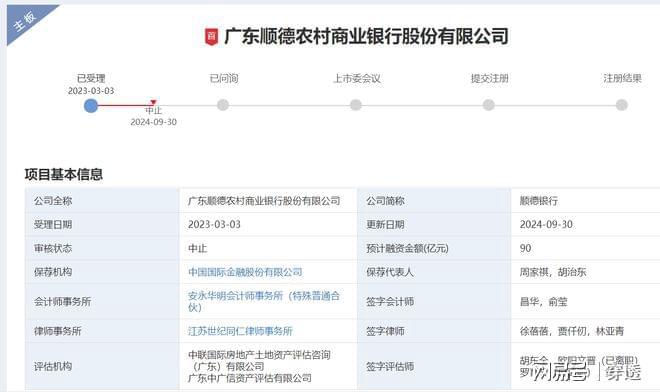Click the red 中止 triangle marker
The height and width of the screenshot is (392, 660).
click(x=154, y=102)
